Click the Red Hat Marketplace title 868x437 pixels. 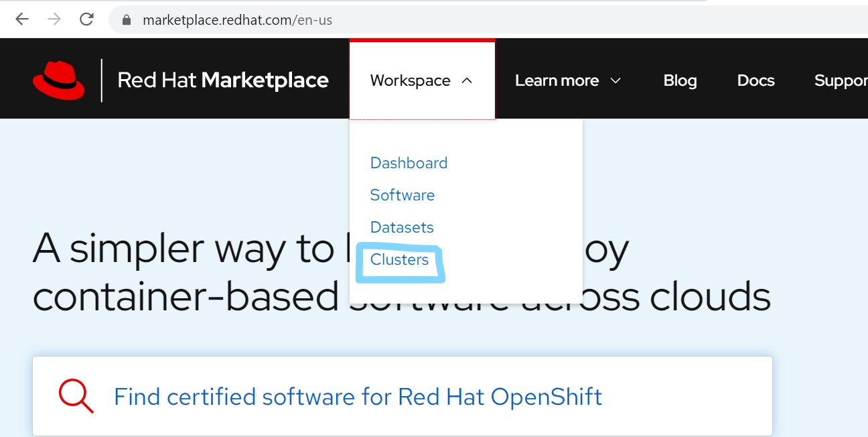(223, 80)
